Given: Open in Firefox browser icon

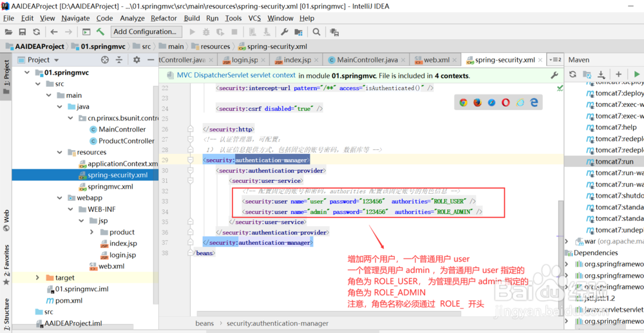Looking at the screenshot, I should (477, 102).
